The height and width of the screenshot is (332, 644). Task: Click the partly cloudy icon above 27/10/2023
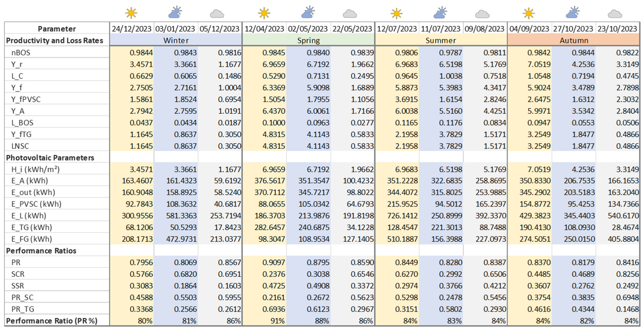573,12
